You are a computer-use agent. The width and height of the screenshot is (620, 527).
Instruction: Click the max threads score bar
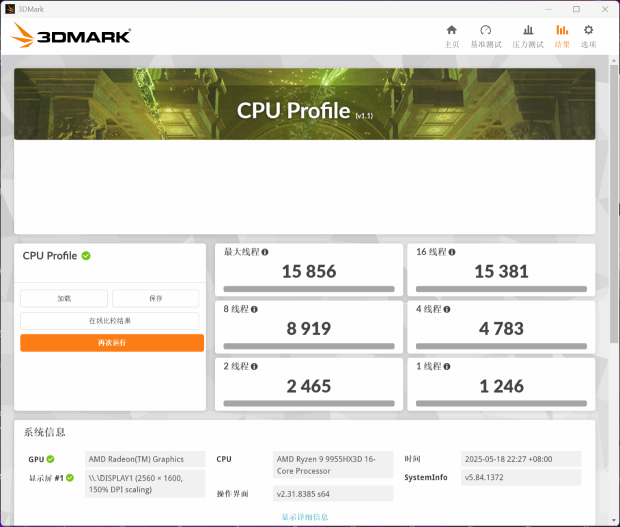coord(309,289)
